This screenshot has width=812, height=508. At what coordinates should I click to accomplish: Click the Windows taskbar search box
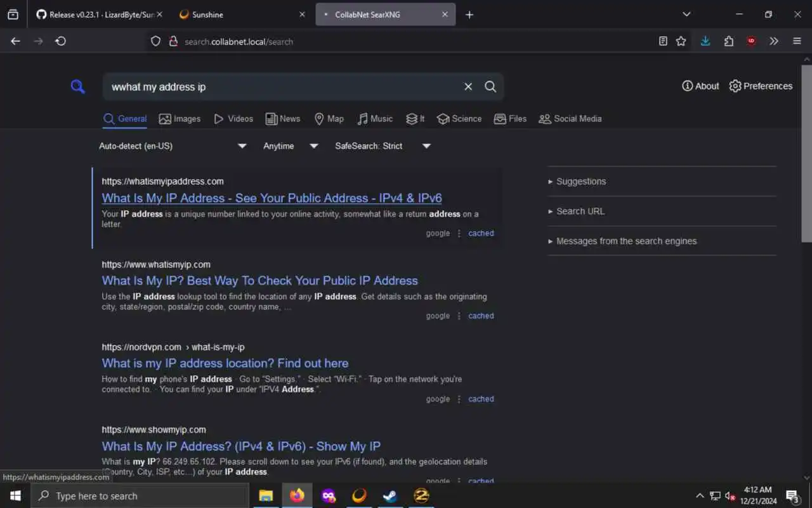click(x=140, y=496)
